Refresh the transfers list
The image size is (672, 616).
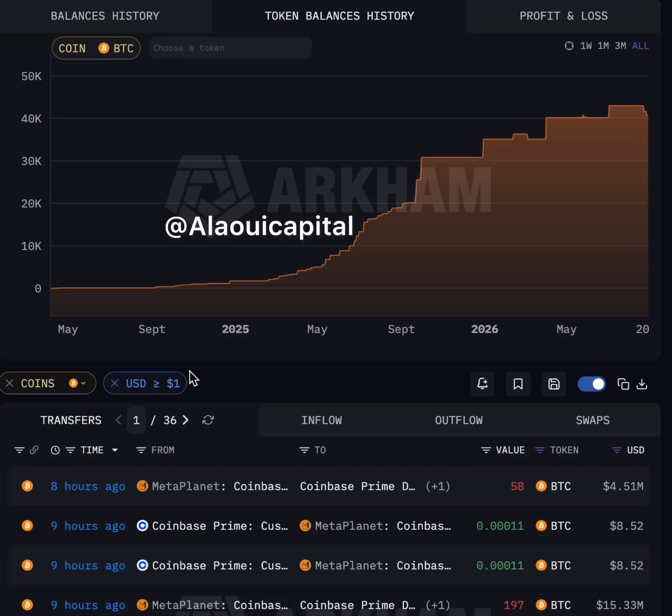tap(208, 420)
